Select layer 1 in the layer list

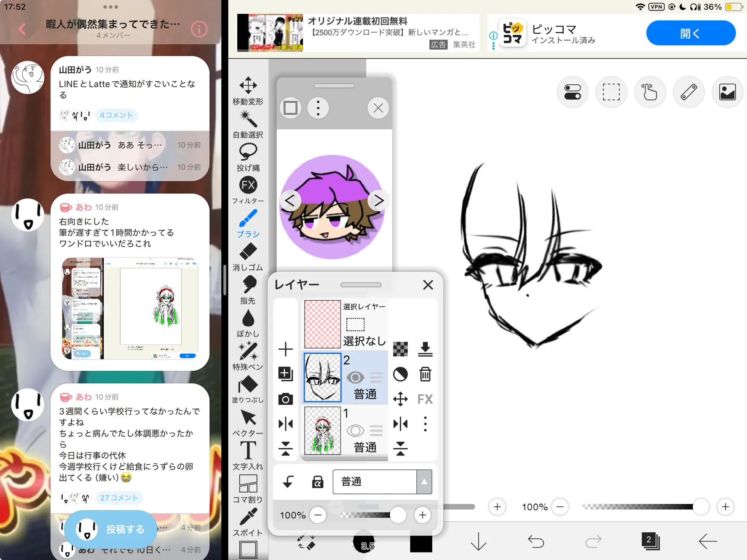coord(345,431)
